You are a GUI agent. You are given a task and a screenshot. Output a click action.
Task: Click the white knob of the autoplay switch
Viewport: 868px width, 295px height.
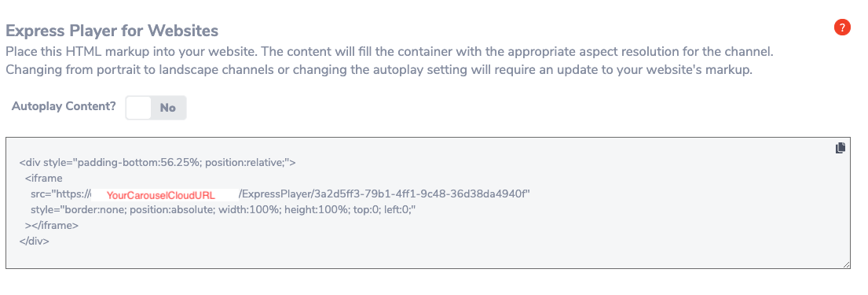tap(138, 108)
